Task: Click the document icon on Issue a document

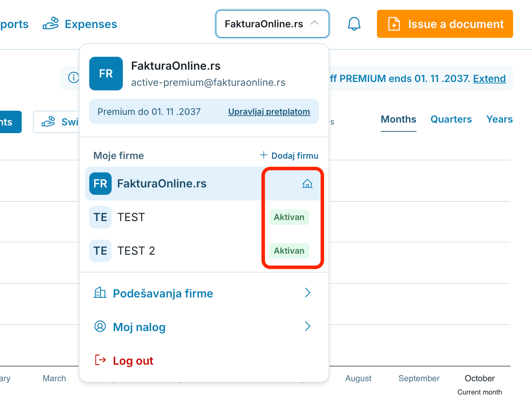Action: click(x=394, y=24)
